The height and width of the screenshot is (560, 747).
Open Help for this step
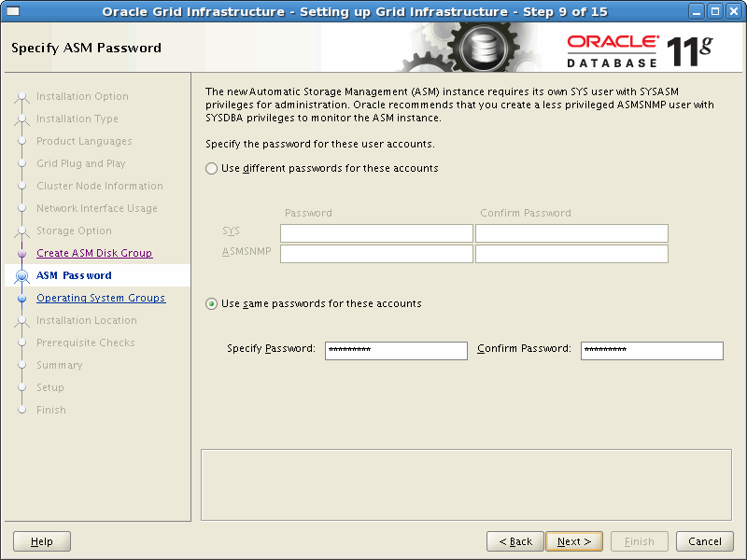pyautogui.click(x=42, y=541)
